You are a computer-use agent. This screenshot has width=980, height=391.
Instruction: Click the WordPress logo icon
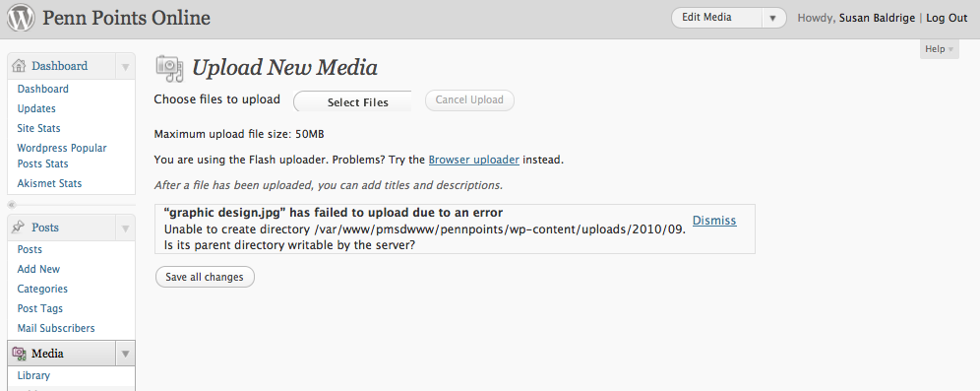[21, 18]
